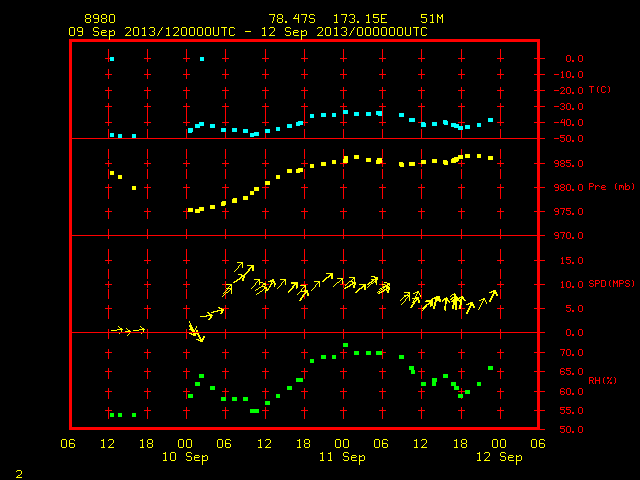
Task: Click the date range text 09 Sep 2013/120000UTC
Action: (x=152, y=32)
